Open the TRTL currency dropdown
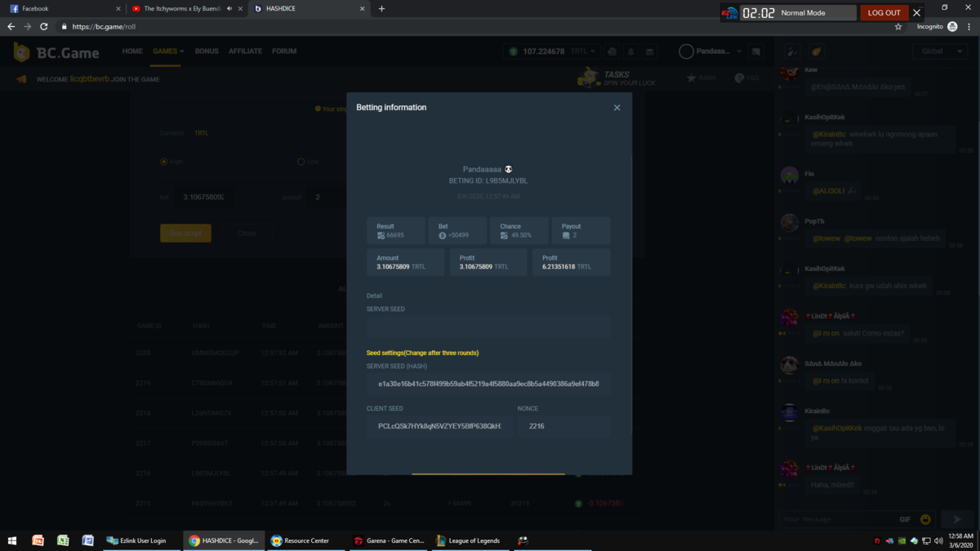 (x=583, y=51)
